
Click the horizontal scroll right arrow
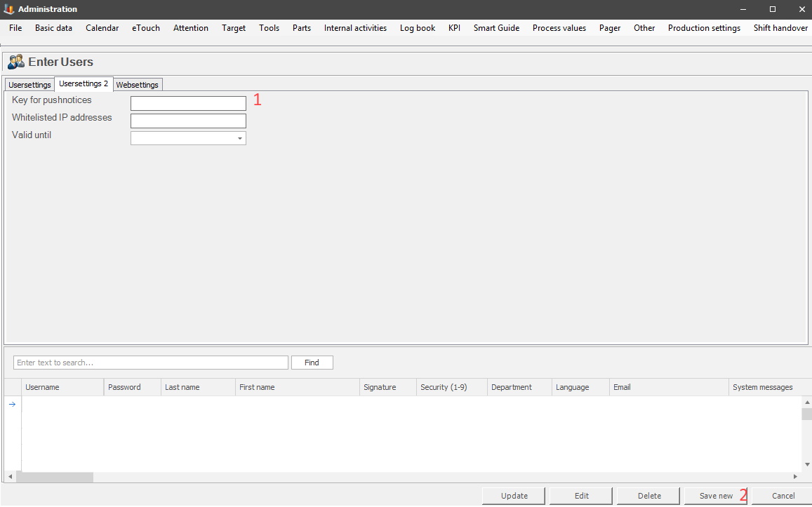pyautogui.click(x=795, y=476)
